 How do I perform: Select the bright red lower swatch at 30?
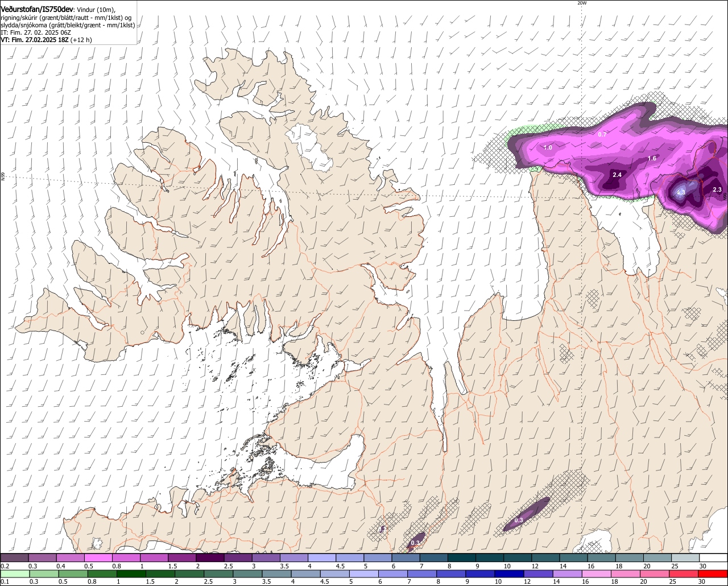[x=713, y=574]
